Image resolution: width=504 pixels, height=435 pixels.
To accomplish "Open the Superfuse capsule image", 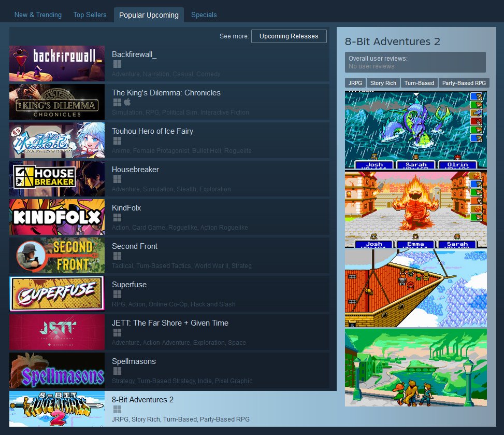I will pyautogui.click(x=57, y=293).
